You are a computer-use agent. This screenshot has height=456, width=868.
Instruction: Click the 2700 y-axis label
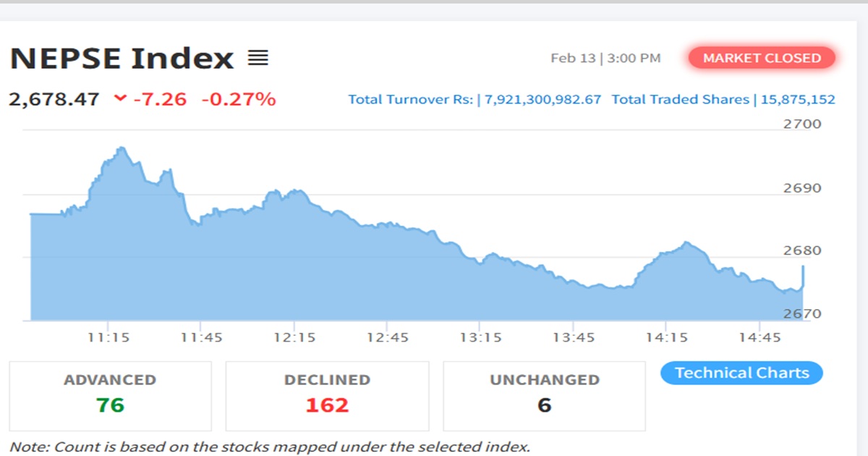point(802,124)
